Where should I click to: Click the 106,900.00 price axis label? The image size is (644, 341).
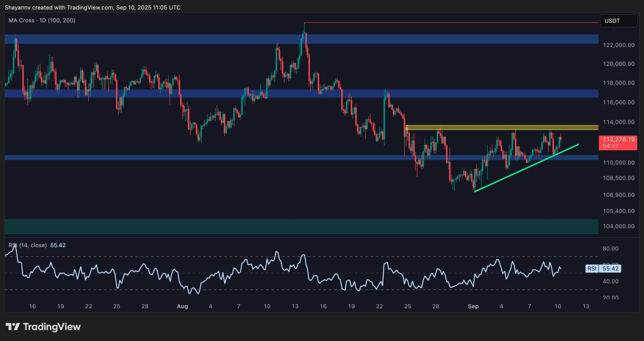(x=618, y=195)
